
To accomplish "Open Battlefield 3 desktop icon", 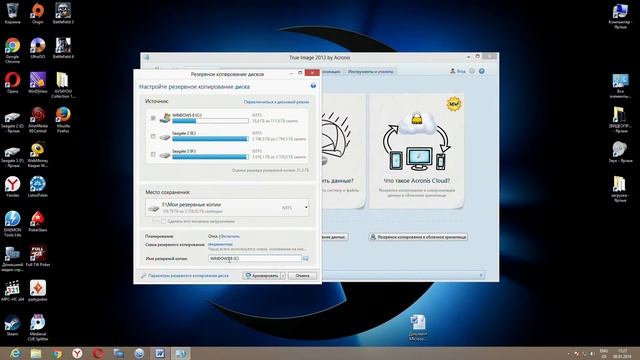I will click(x=63, y=13).
